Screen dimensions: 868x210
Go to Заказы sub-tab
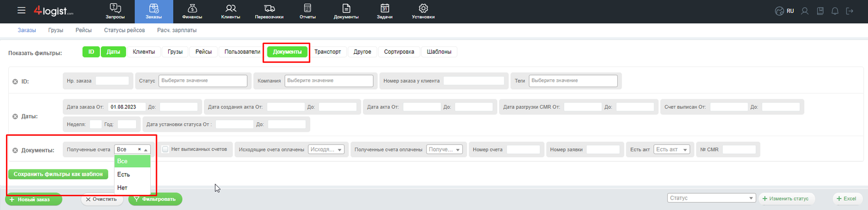point(27,30)
